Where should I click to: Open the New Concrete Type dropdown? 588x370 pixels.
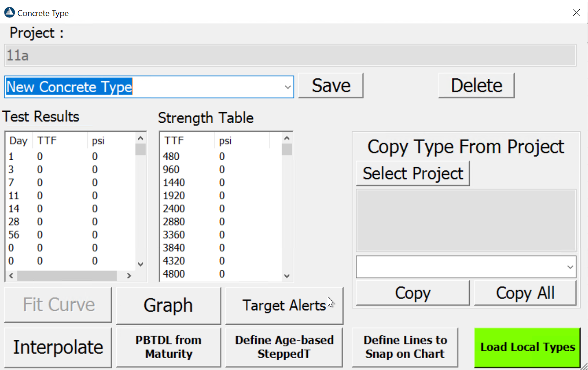pyautogui.click(x=288, y=87)
